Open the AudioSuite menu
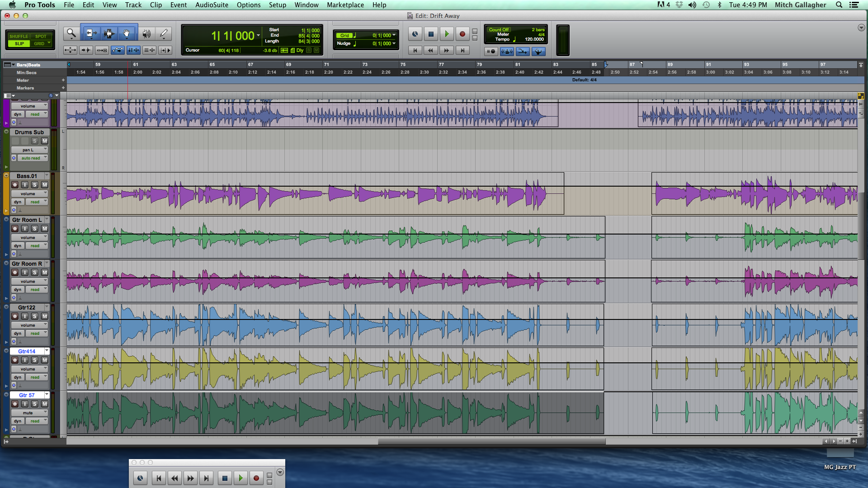868x488 pixels. 212,5
